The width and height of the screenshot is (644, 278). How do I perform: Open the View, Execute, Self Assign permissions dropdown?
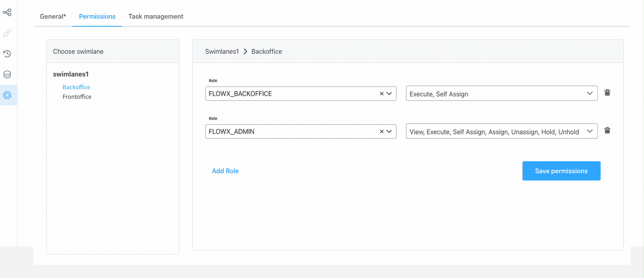pyautogui.click(x=502, y=131)
